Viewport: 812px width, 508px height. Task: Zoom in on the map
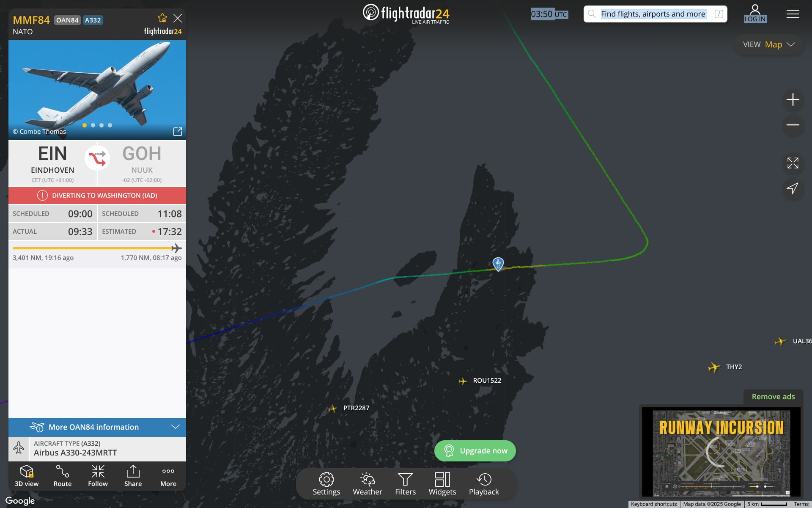[x=793, y=99]
